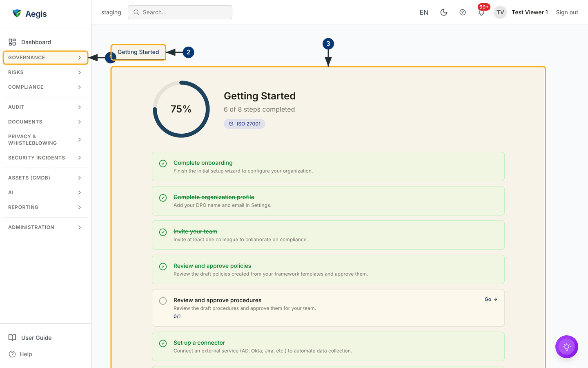Viewport: 588px width, 368px height.
Task: Expand the Administration section chevron
Action: tap(80, 227)
